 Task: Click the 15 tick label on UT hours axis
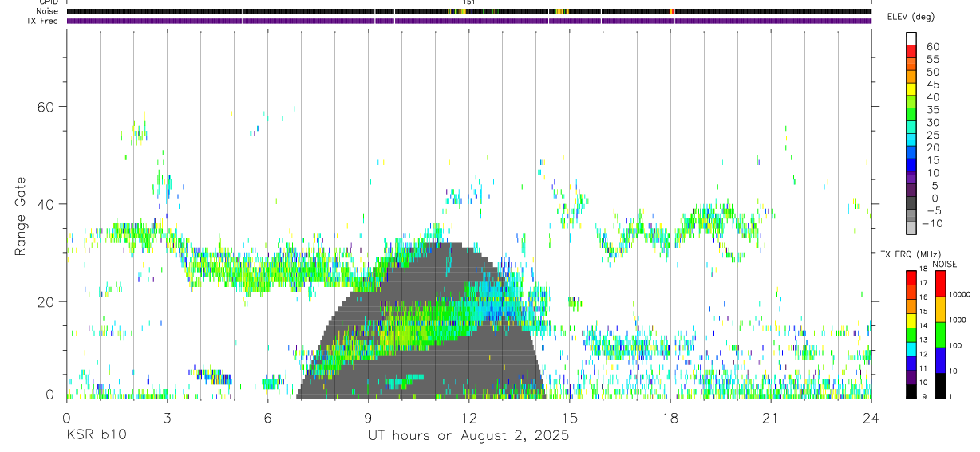tap(569, 417)
